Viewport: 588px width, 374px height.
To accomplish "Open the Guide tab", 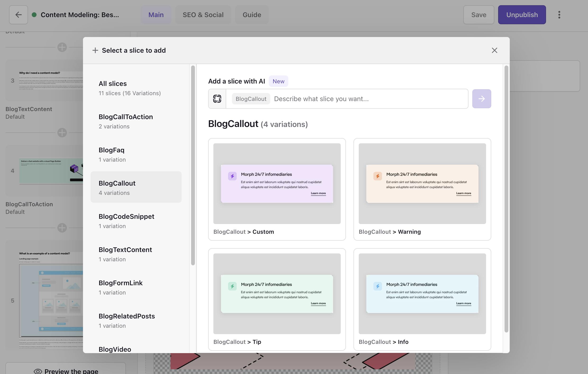I will 252,15.
